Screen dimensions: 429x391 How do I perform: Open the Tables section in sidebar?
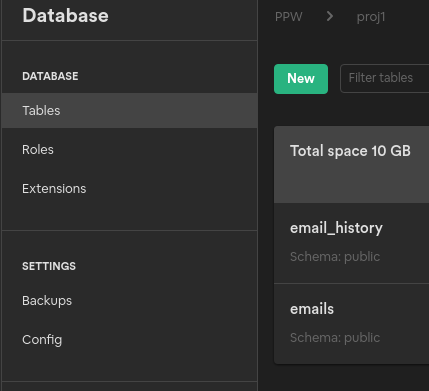pyautogui.click(x=129, y=110)
